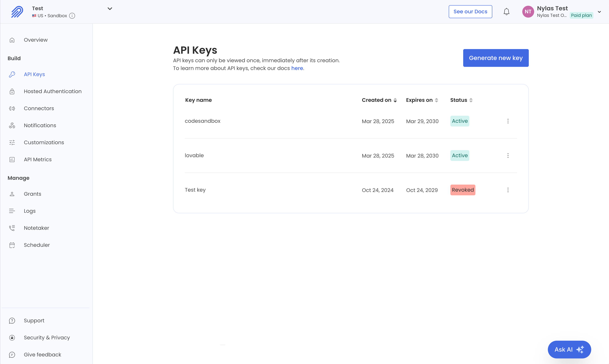Click the Customizations sliders icon
Viewport: 609px width, 364px height.
[x=12, y=143]
